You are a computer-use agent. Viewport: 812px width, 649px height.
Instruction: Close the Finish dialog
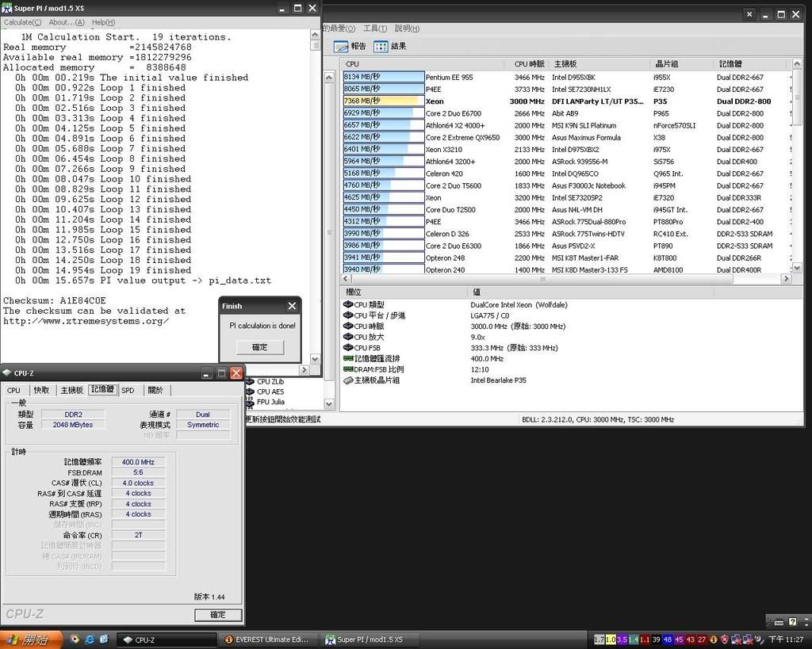tap(292, 306)
